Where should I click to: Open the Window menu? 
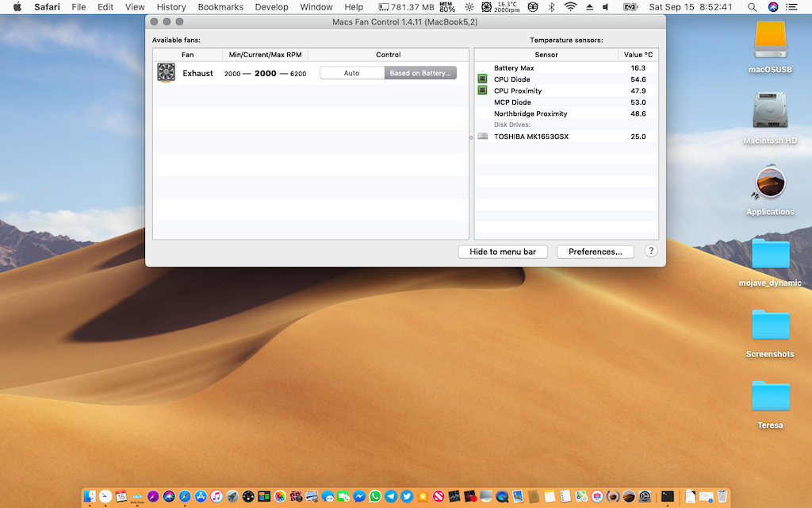pyautogui.click(x=316, y=6)
